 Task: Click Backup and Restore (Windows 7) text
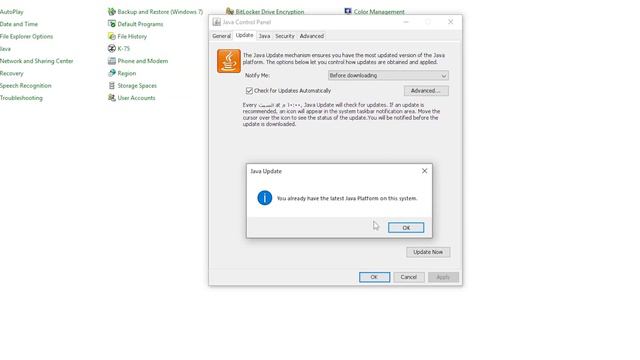coord(160,12)
